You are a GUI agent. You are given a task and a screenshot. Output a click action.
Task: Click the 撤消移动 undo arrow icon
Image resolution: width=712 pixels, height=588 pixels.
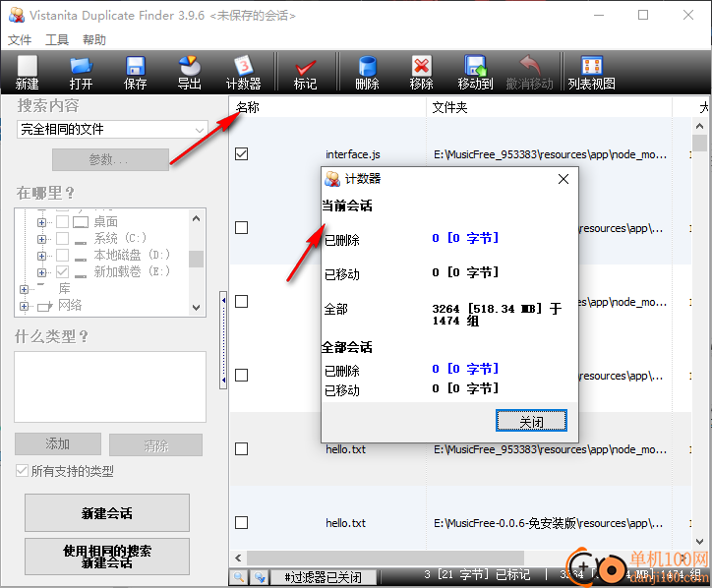point(529,72)
